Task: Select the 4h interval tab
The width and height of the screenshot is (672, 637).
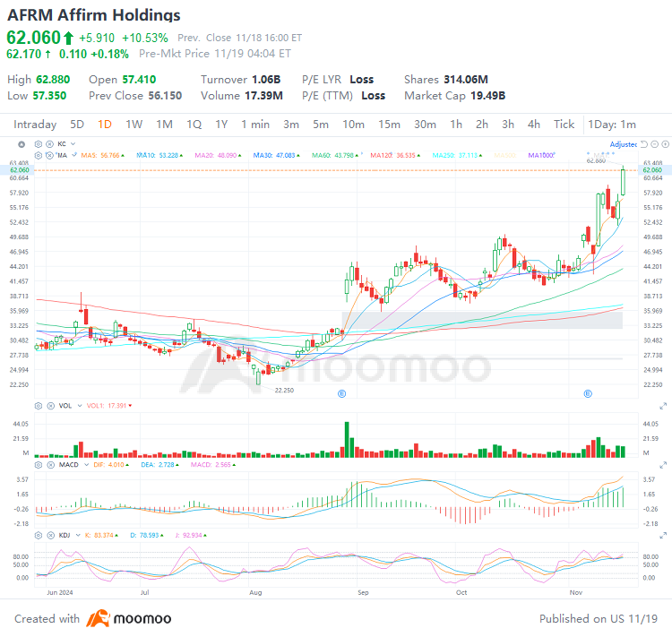Action: (x=534, y=125)
